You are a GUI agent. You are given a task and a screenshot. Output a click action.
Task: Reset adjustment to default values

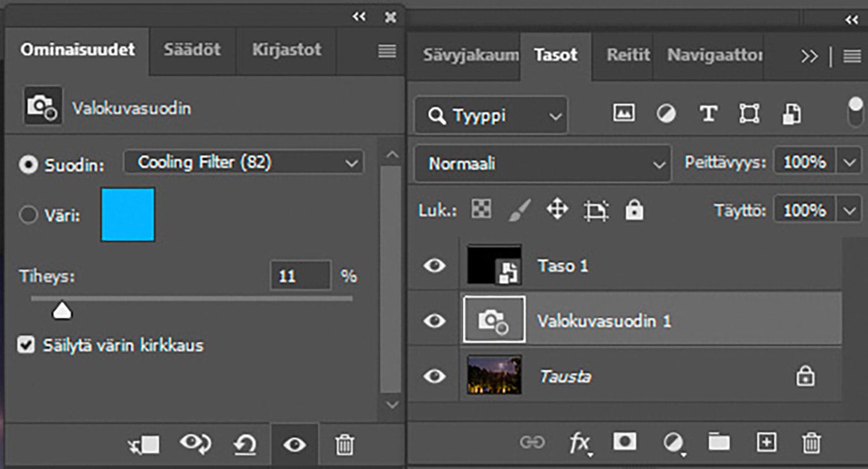point(245,445)
